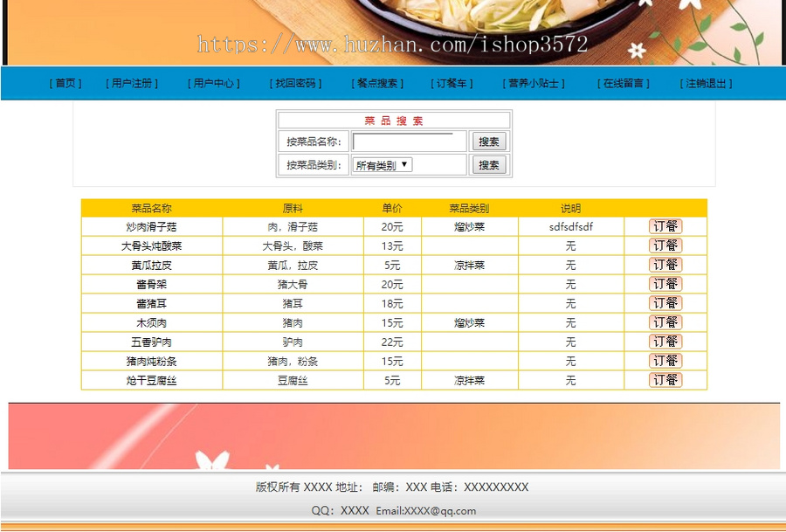Click the Email:XXXX@qq.com footer text
786x532 pixels.
point(426,510)
